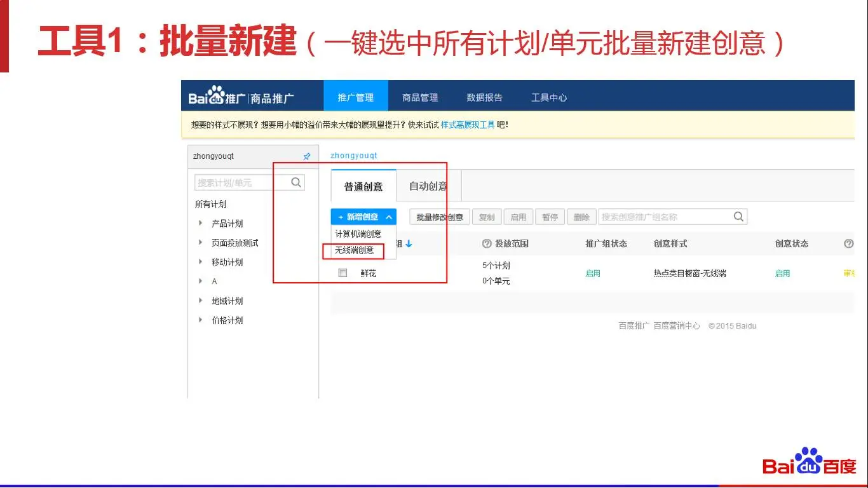Select the 产品计划 plan label
The width and height of the screenshot is (868, 488).
point(227,224)
